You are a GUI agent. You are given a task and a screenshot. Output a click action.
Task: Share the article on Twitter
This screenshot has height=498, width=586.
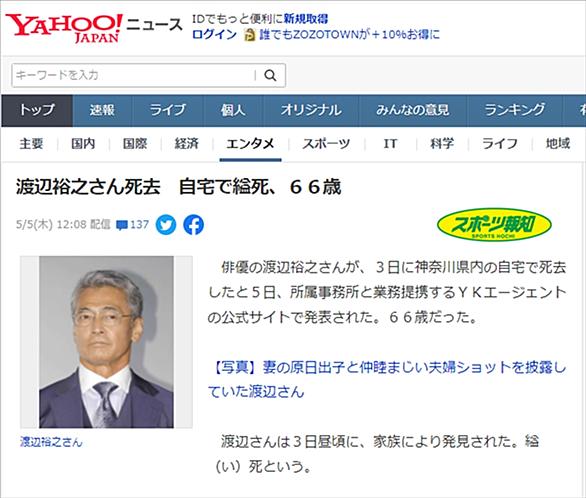[166, 225]
